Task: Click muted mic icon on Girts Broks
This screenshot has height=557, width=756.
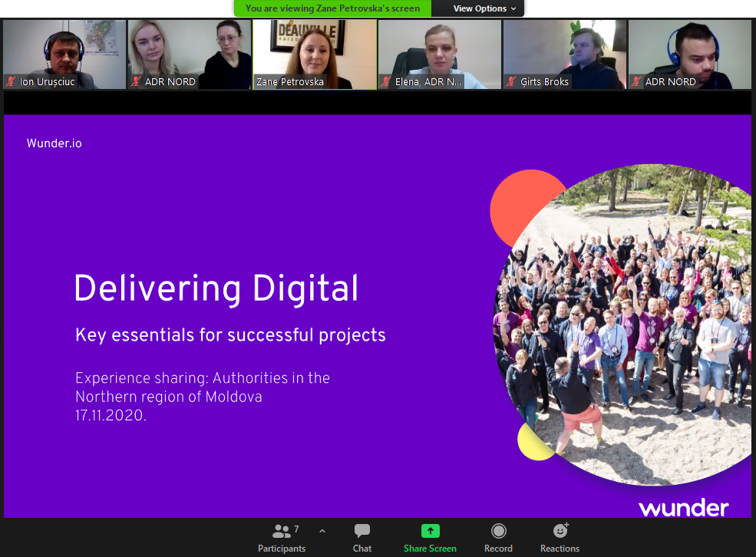Action: (x=512, y=81)
